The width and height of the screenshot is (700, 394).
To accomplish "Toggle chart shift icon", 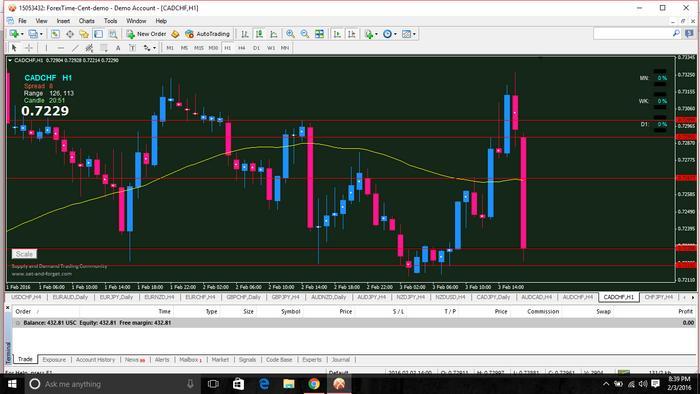I will [352, 34].
